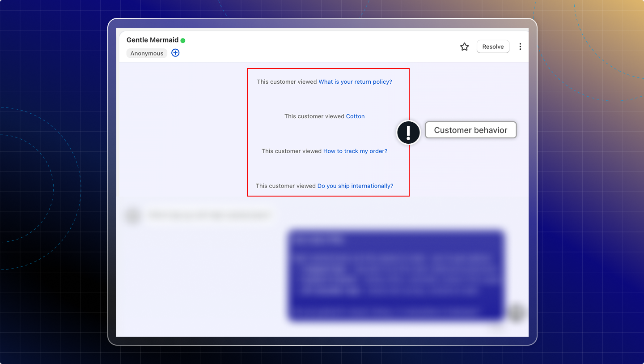The width and height of the screenshot is (644, 364).
Task: Select the blurred incoming customer message
Action: 209,215
